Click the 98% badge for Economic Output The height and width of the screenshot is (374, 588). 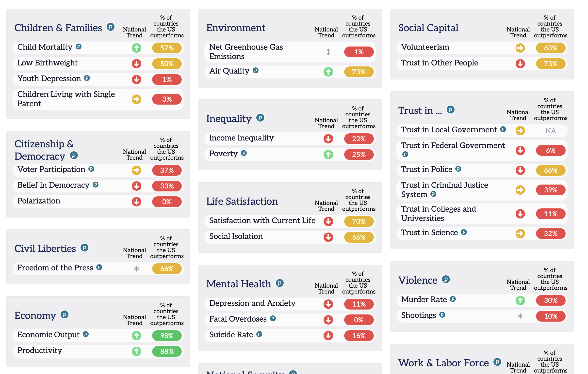tap(167, 336)
